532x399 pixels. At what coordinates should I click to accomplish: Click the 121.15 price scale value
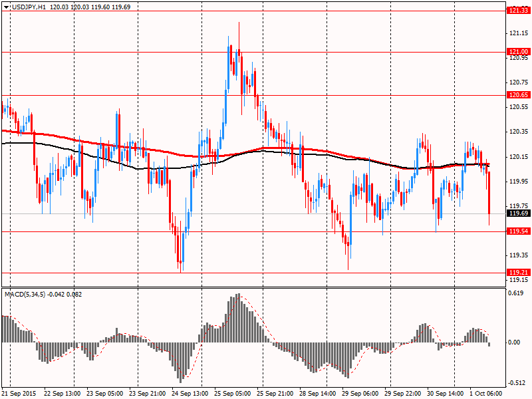click(519, 33)
